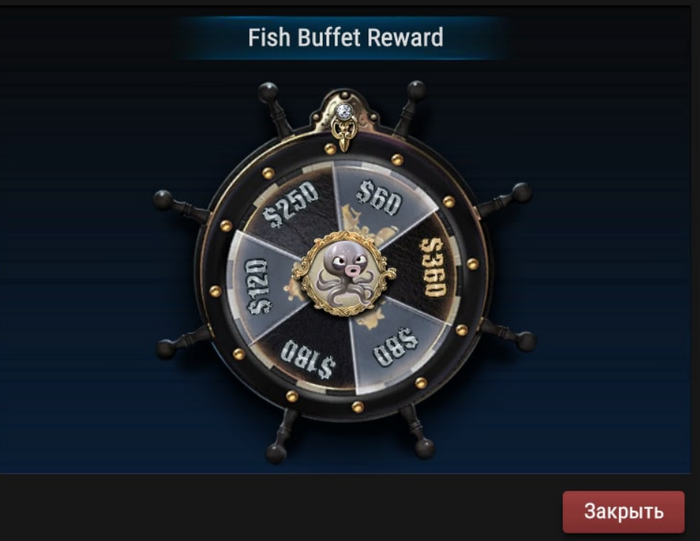
Task: Click the right lower wheel handle knob
Action: (x=526, y=341)
